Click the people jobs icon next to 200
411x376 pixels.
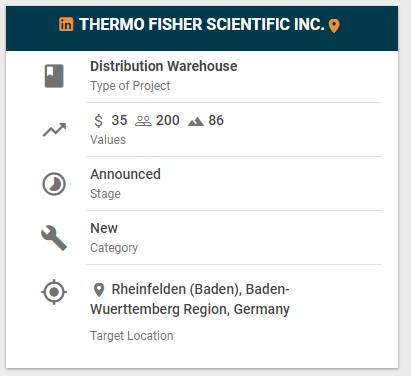pyautogui.click(x=143, y=121)
